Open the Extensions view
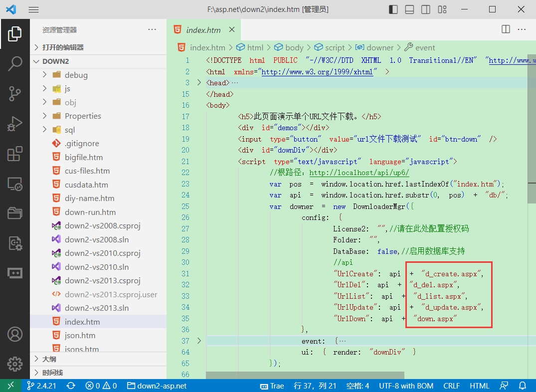This screenshot has height=392, width=536. pyautogui.click(x=14, y=154)
